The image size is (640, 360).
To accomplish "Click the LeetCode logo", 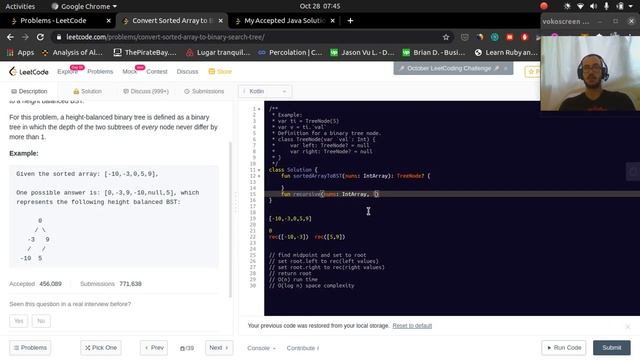I will click(29, 72).
